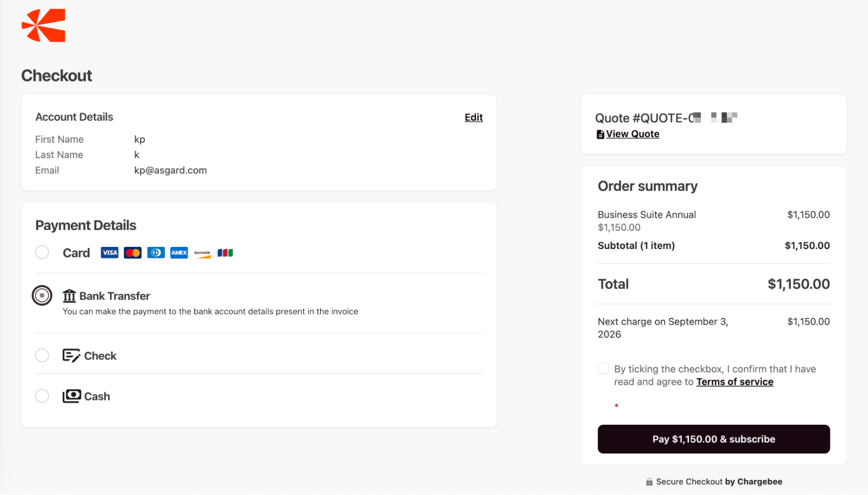Click the Discover card icon
868x495 pixels.
click(x=202, y=253)
